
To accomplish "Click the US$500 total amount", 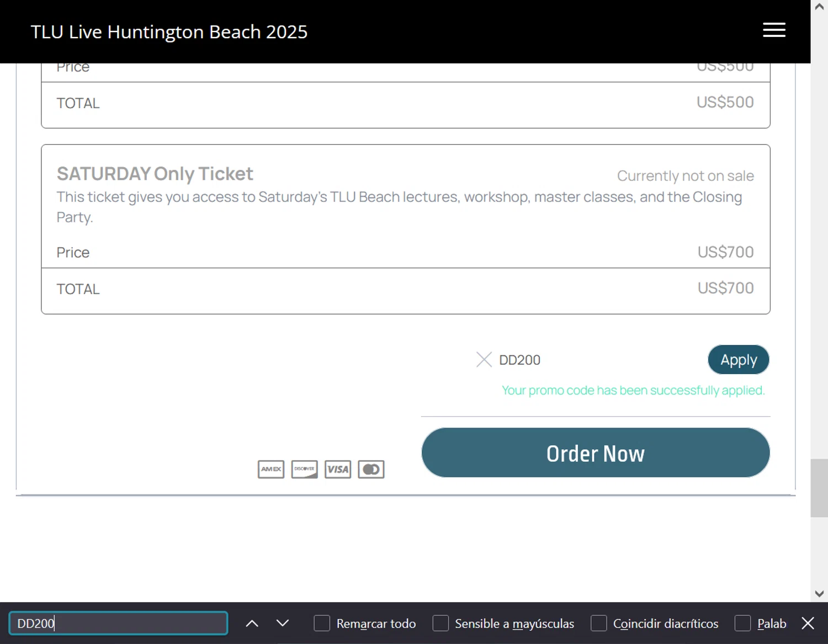I will (x=725, y=102).
